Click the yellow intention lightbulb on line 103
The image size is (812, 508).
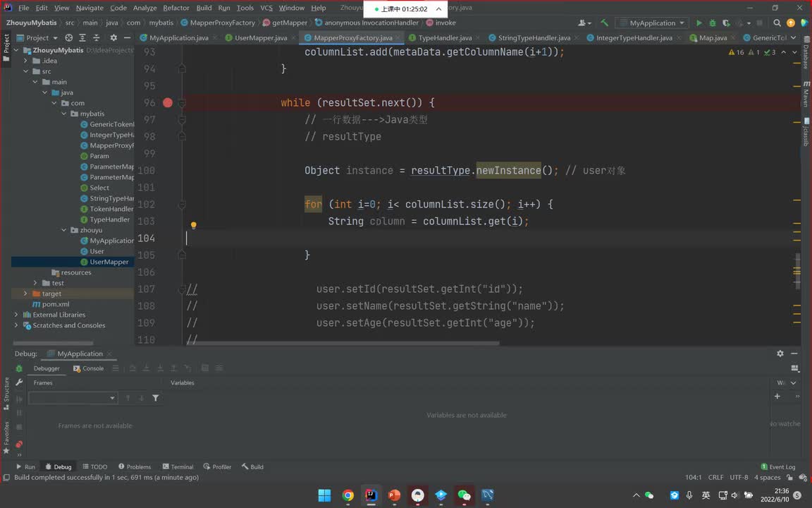click(194, 225)
